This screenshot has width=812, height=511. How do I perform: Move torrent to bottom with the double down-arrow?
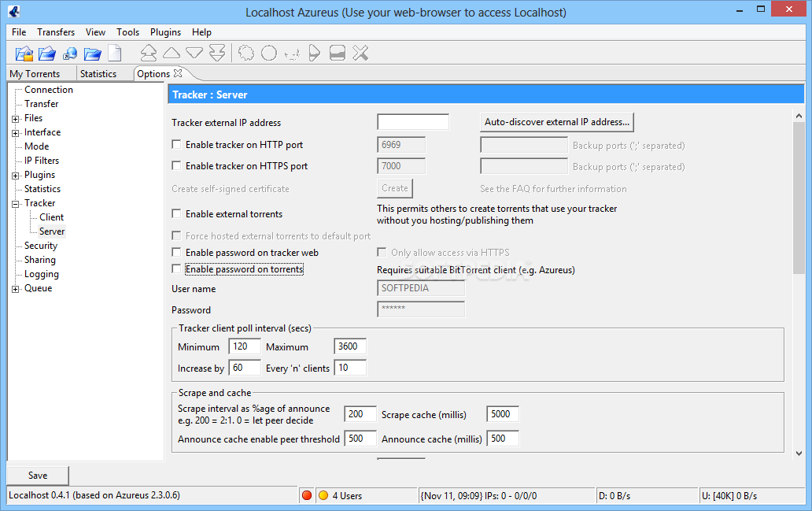coord(217,53)
